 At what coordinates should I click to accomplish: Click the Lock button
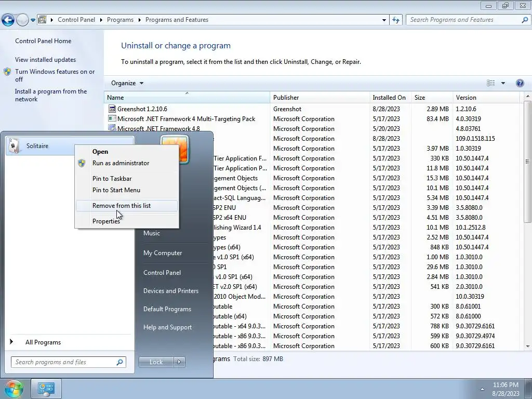(156, 362)
